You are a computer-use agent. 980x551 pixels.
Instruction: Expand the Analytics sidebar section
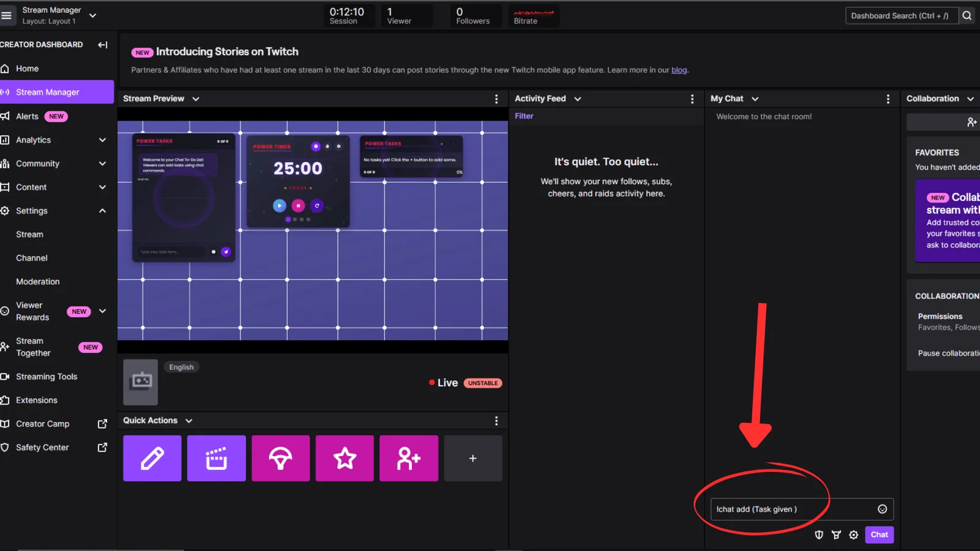[x=102, y=140]
